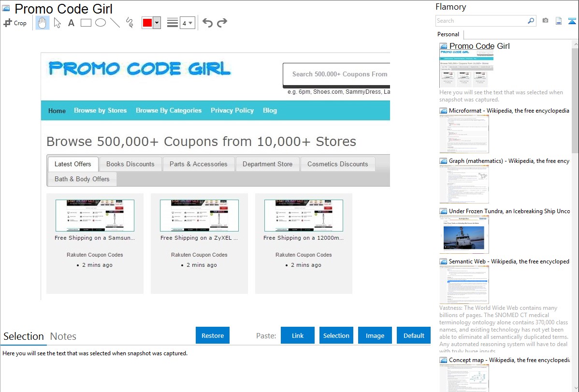This screenshot has height=392, width=579.
Task: Paste as Link using the Link button
Action: [x=298, y=335]
